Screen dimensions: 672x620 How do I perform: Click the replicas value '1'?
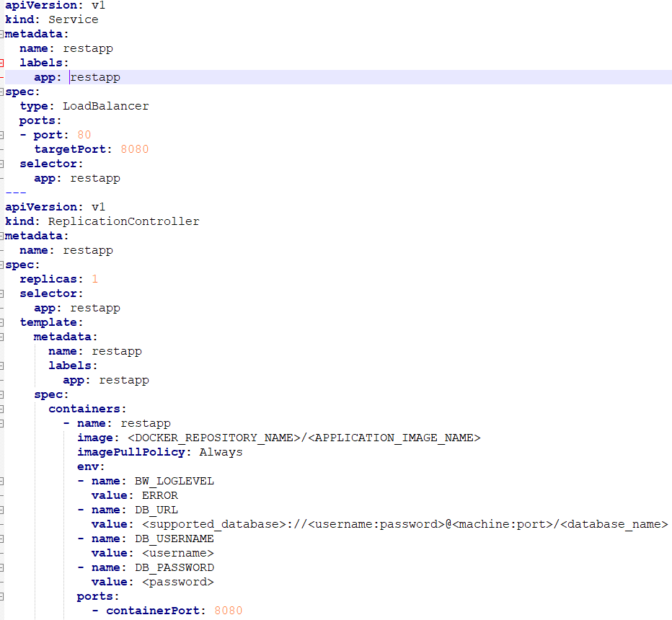click(94, 280)
